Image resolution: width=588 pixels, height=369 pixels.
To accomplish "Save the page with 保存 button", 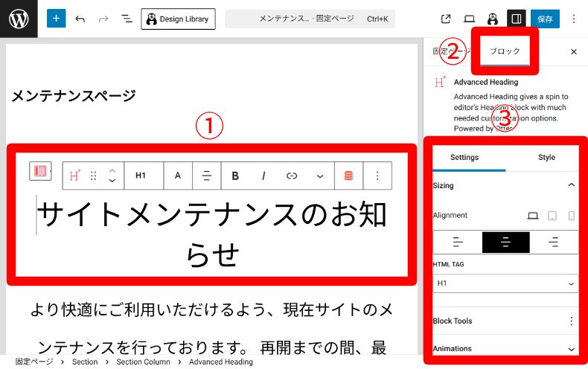I will pos(545,19).
